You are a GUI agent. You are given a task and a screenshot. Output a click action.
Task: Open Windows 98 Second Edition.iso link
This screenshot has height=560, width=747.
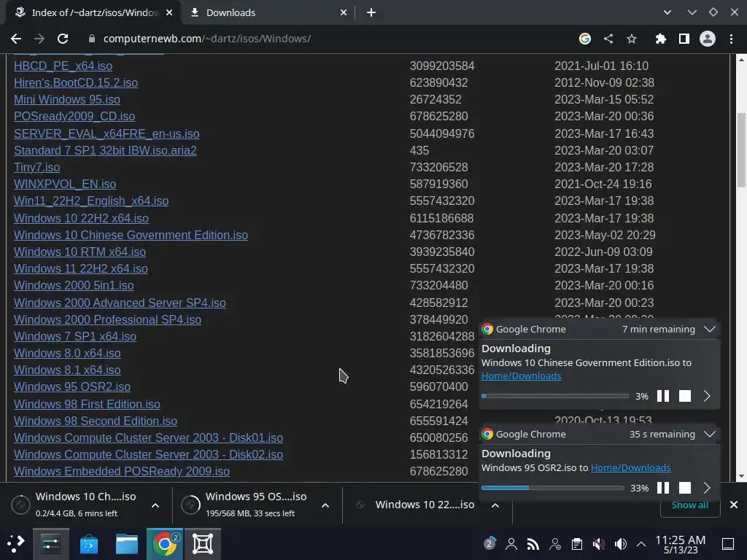96,421
